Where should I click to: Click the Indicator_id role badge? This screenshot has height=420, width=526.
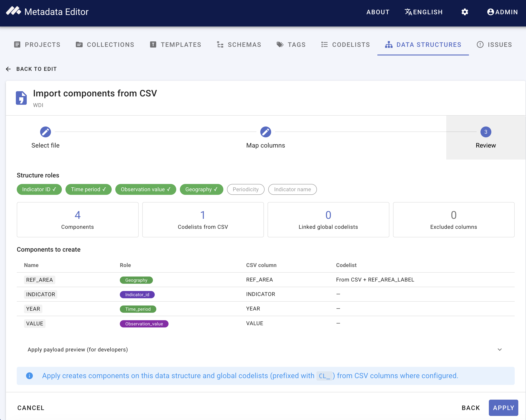(x=137, y=294)
